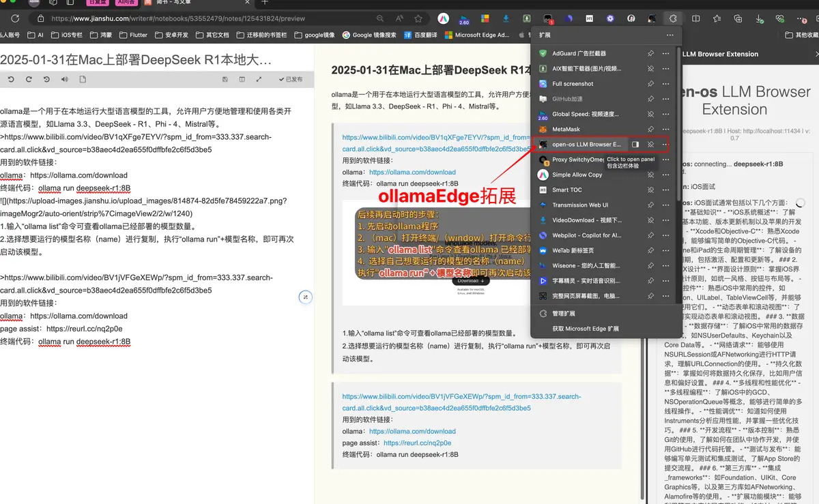The height and width of the screenshot is (504, 819).
Task: Open more options for Full screenshot
Action: coord(665,84)
